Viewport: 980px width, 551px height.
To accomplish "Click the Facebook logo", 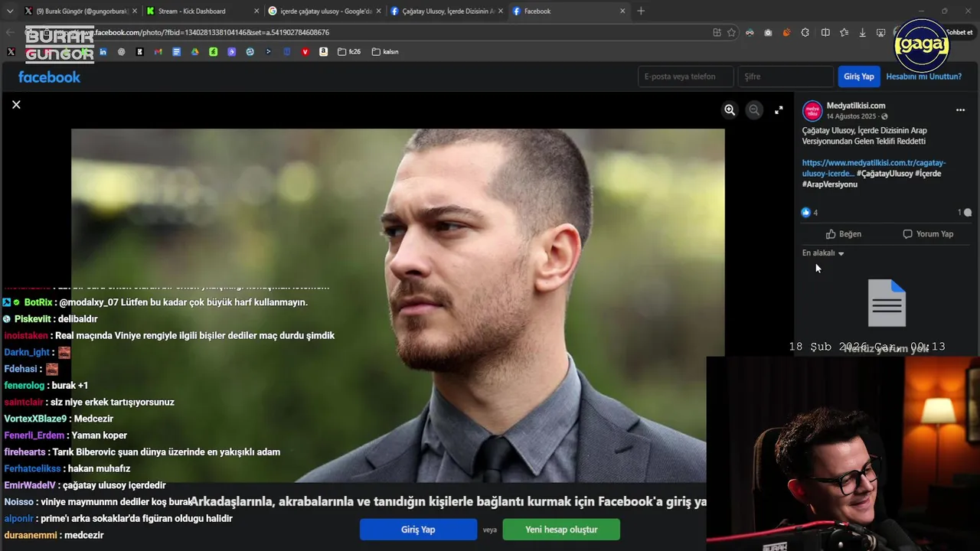I will (x=49, y=77).
